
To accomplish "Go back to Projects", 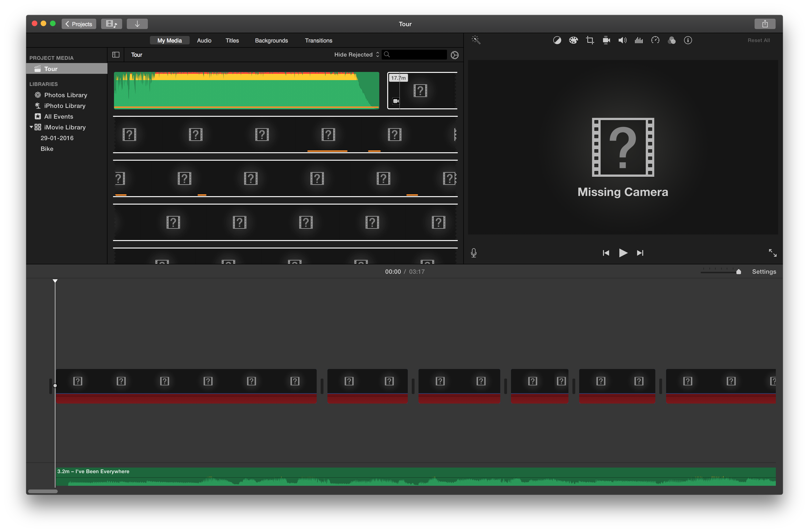I will click(78, 24).
